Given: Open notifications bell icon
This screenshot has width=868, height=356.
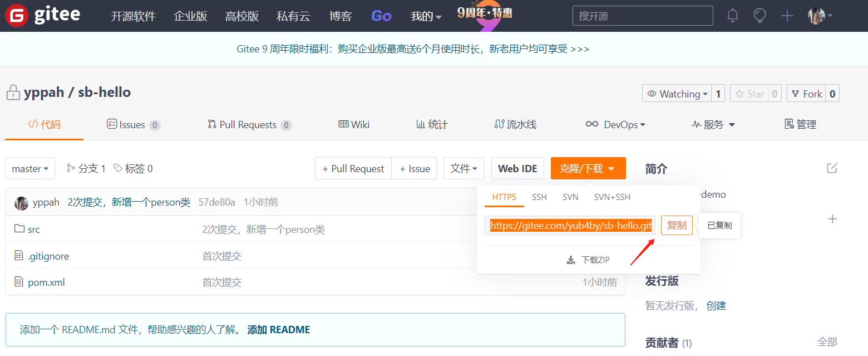Looking at the screenshot, I should [x=733, y=16].
